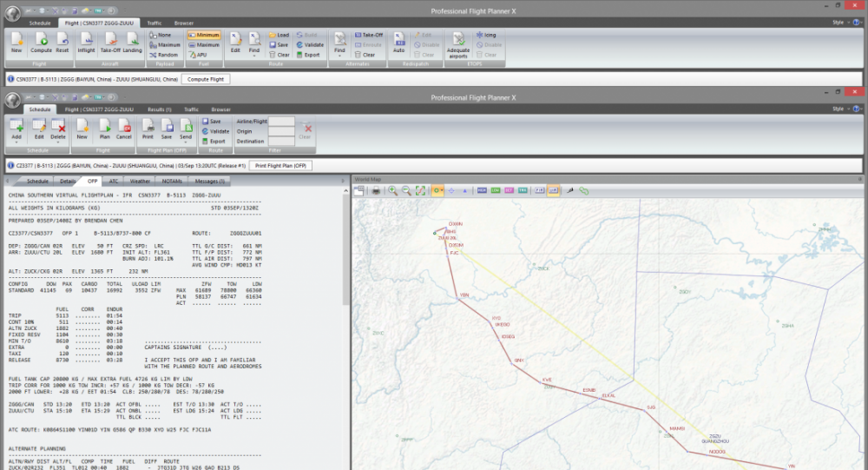Fit route to map view

[420, 190]
